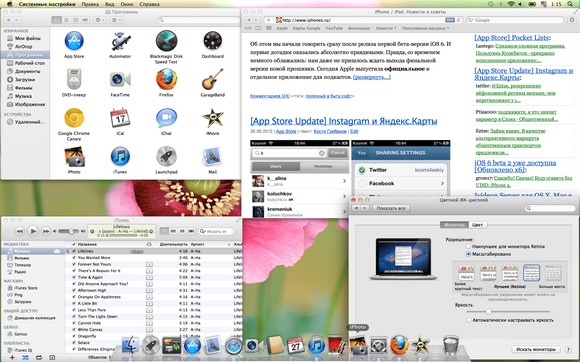Open DVD-плеер icon in Finder window
This screenshot has width=580, height=362.
click(x=74, y=79)
